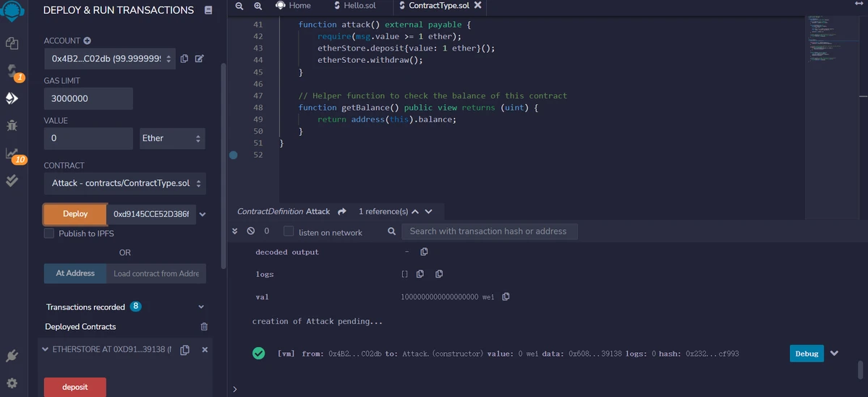Copy the selected account address
The image size is (868, 397).
coord(184,59)
